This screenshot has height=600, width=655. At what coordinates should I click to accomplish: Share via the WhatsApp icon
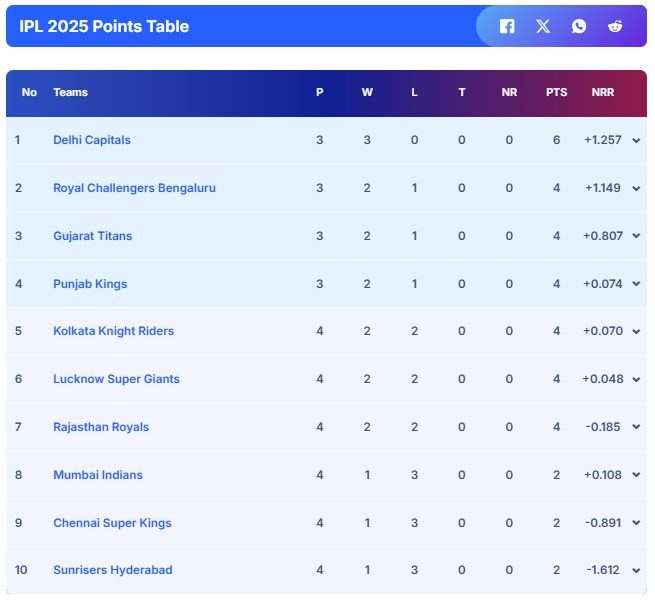[x=579, y=26]
